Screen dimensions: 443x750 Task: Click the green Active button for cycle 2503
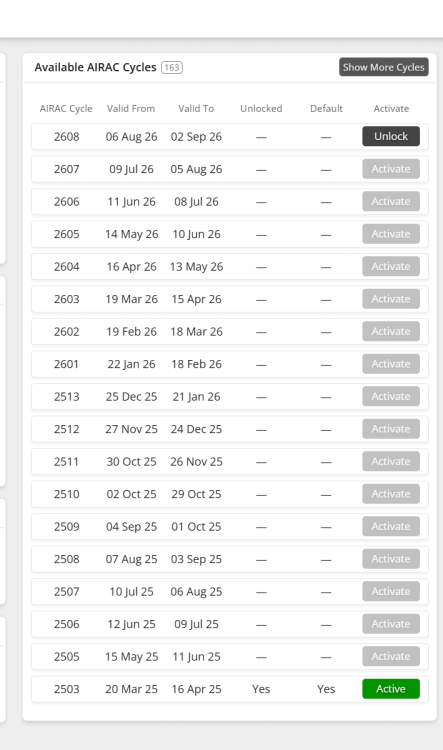pos(391,689)
